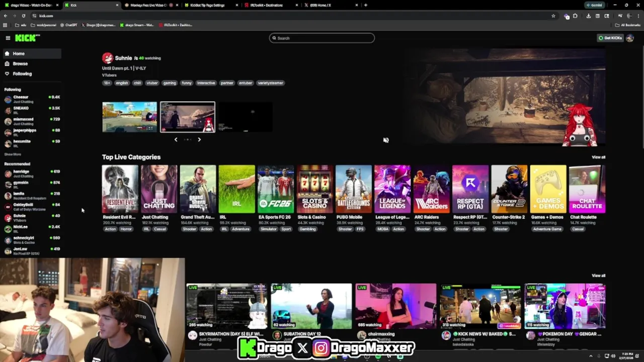Image resolution: width=644 pixels, height=362 pixels.
Task: Open JonLaw avatar in Recommended list
Action: pyautogui.click(x=8, y=251)
